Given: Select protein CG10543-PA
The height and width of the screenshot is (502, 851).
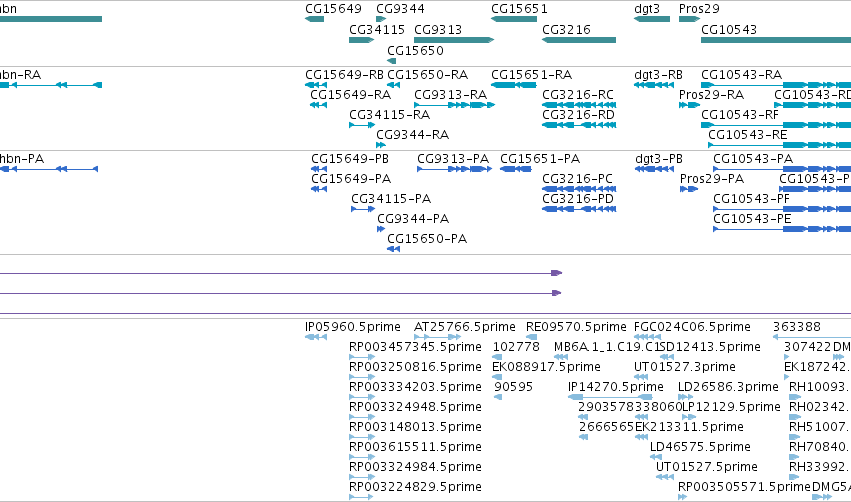Looking at the screenshot, I should (753, 158).
